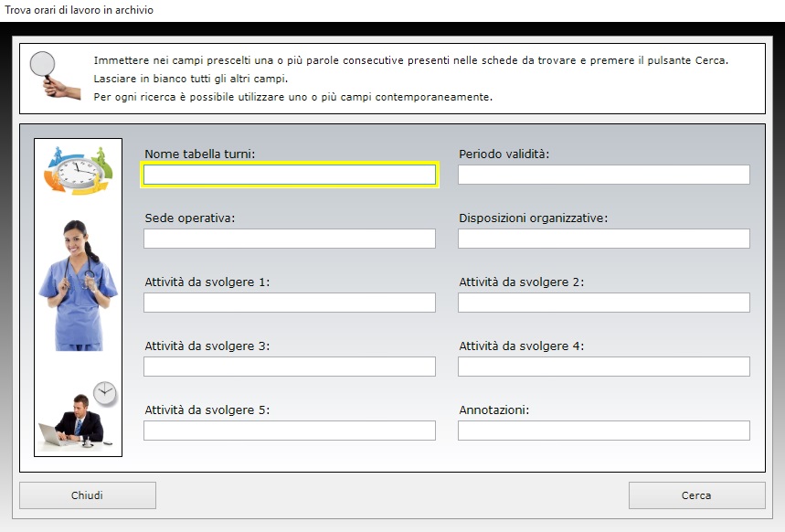
Task: Click the "Attività da svolgere 5:" label
Action: pyautogui.click(x=207, y=410)
